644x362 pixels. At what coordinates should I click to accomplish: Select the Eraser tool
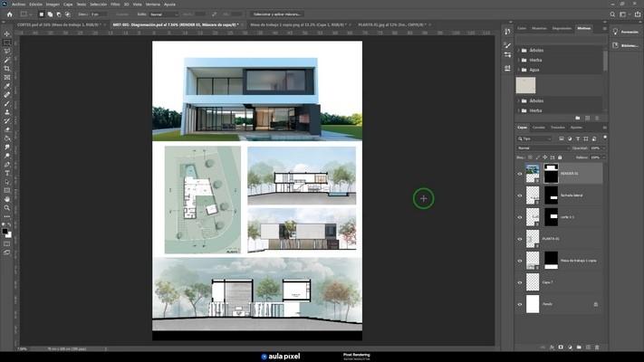pos(7,129)
